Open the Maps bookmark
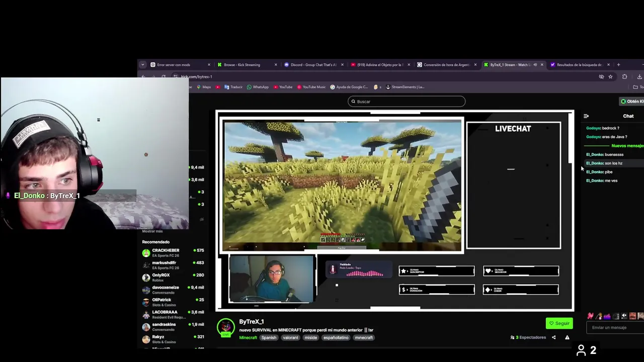 [x=203, y=87]
